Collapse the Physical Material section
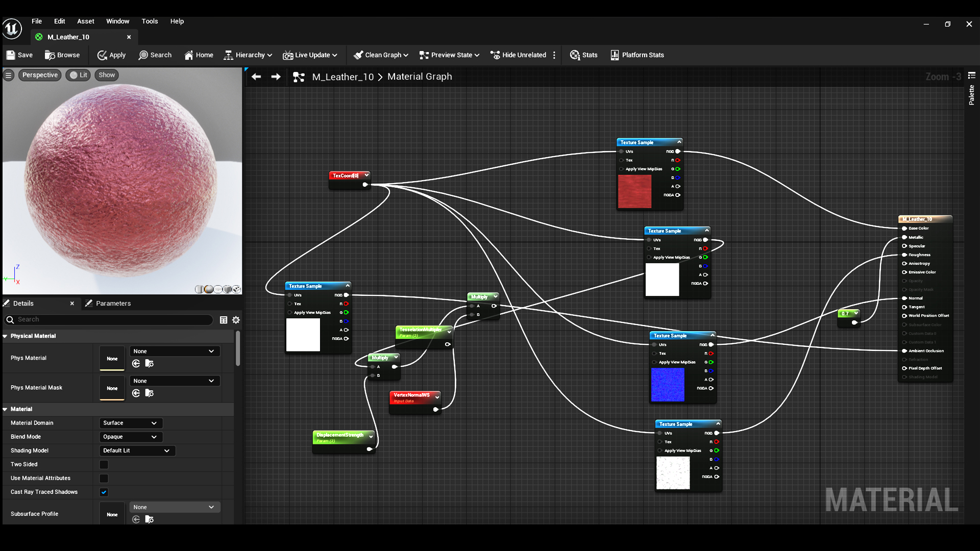980x551 pixels. tap(5, 336)
